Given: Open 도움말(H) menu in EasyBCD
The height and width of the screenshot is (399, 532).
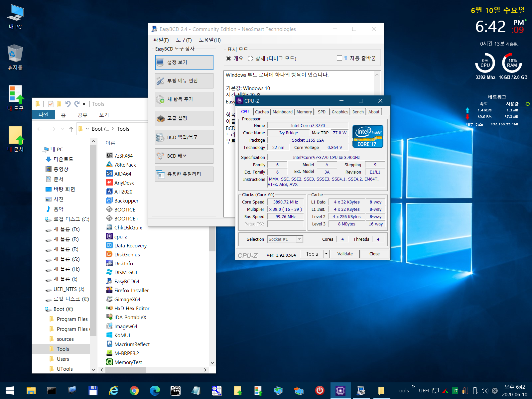Looking at the screenshot, I should tap(210, 40).
